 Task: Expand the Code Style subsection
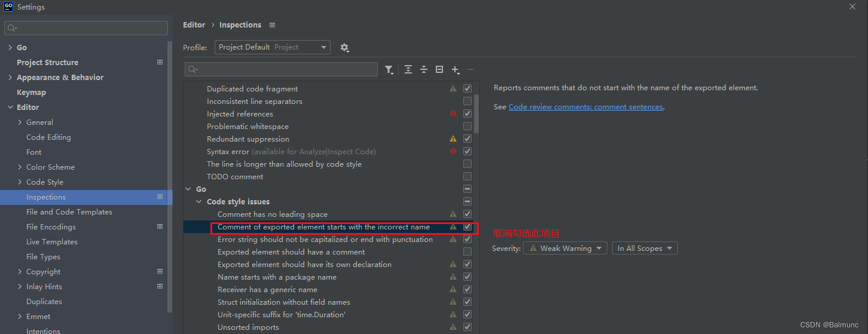[20, 182]
